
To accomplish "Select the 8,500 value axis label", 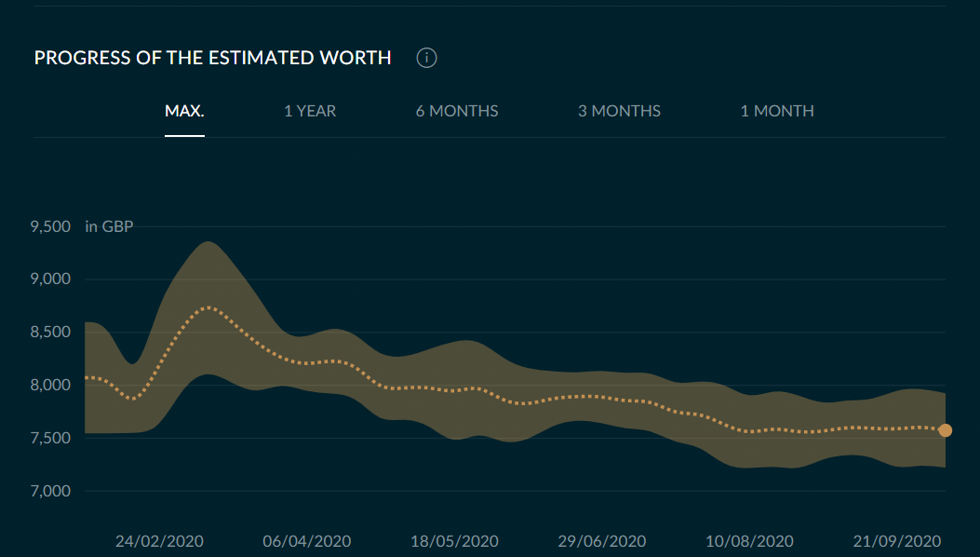I will [x=50, y=333].
